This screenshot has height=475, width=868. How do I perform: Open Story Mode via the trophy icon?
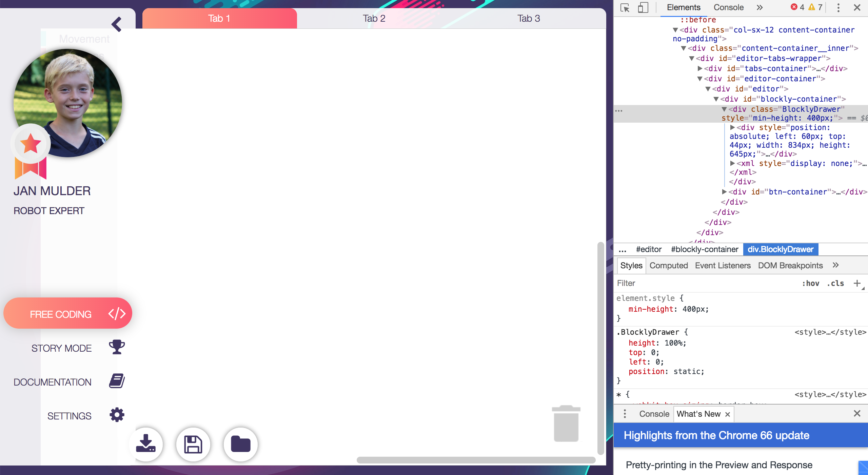(116, 347)
